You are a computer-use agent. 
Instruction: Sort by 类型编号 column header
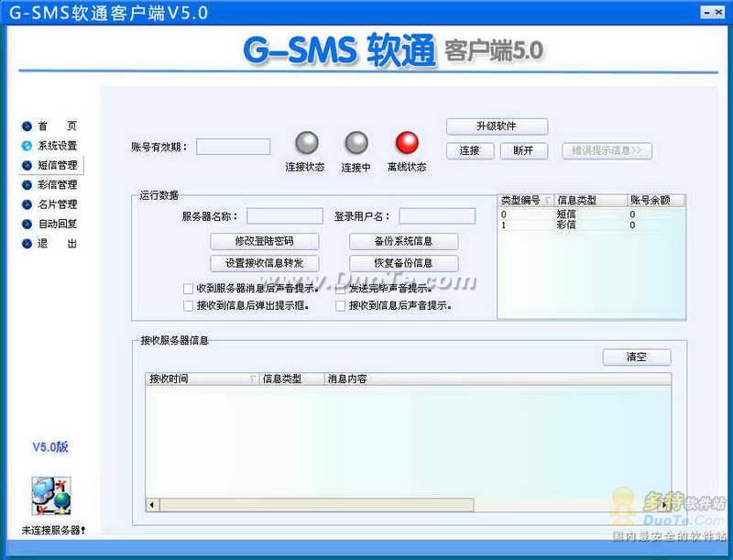point(526,201)
